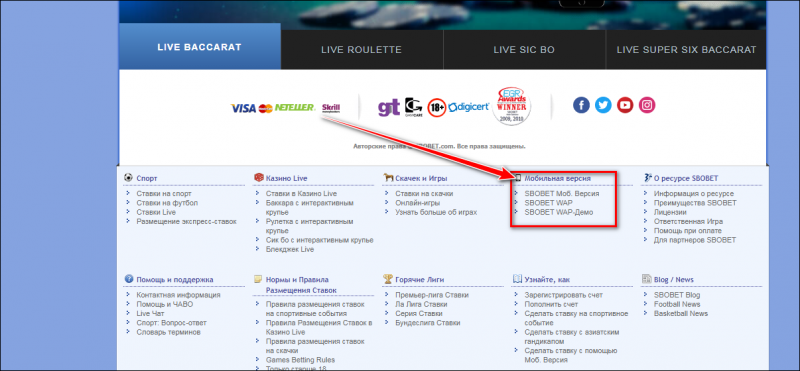
Task: Open the Блекджек Live link
Action: tap(290, 249)
